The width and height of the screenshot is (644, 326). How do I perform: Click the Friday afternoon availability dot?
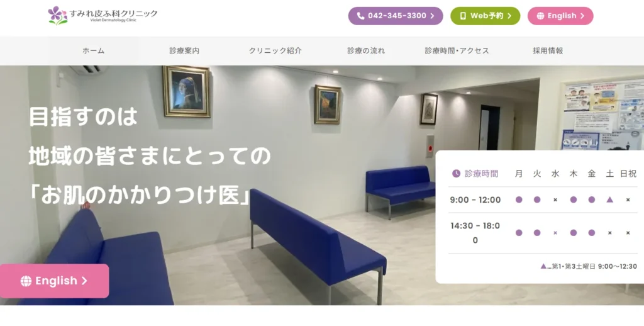point(591,233)
